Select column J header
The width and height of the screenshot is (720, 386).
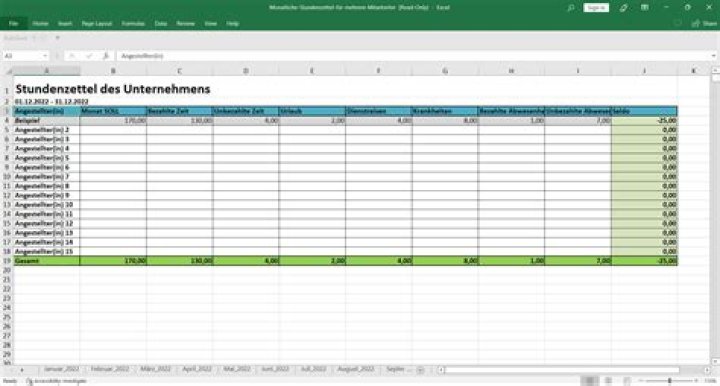coord(644,71)
